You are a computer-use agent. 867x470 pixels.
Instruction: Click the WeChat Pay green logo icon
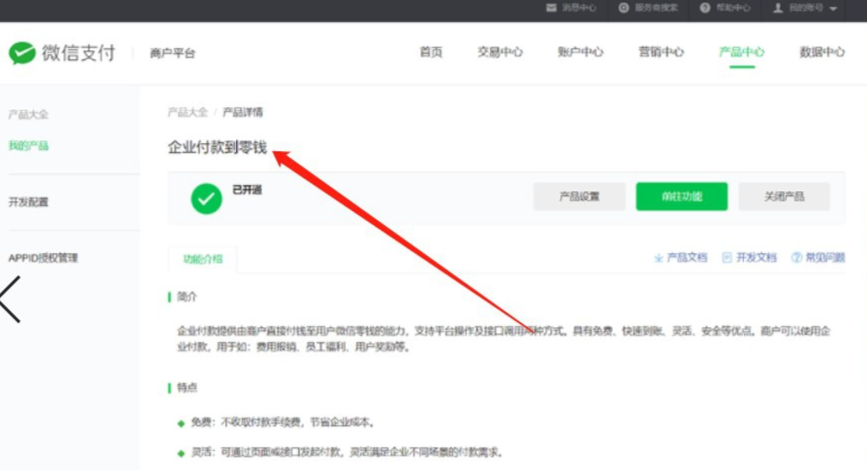click(22, 53)
